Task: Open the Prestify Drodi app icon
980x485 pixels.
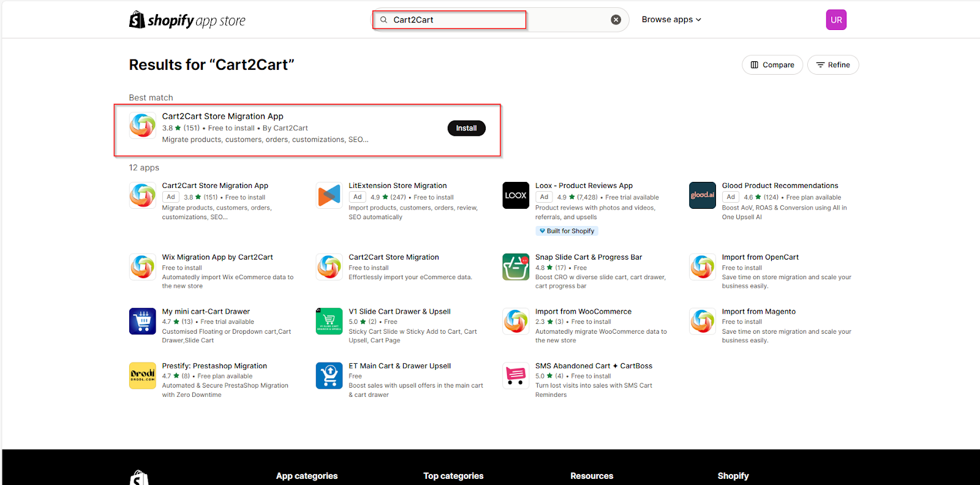Action: pyautogui.click(x=142, y=375)
